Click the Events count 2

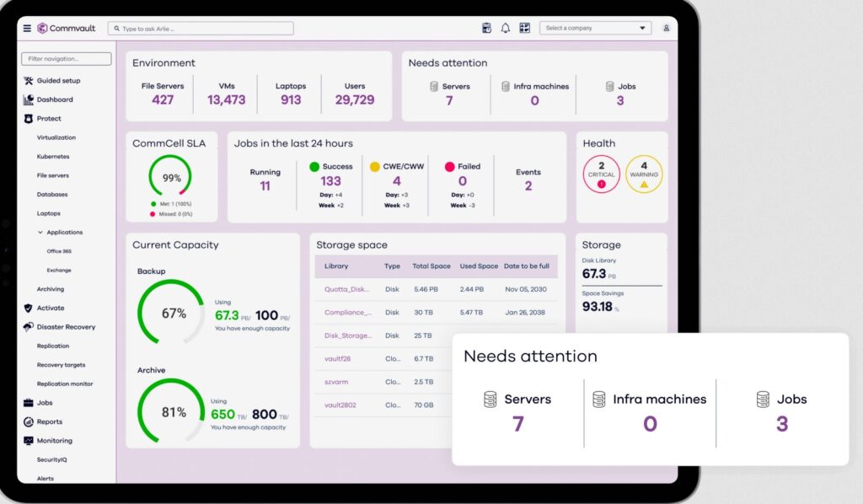click(x=528, y=186)
